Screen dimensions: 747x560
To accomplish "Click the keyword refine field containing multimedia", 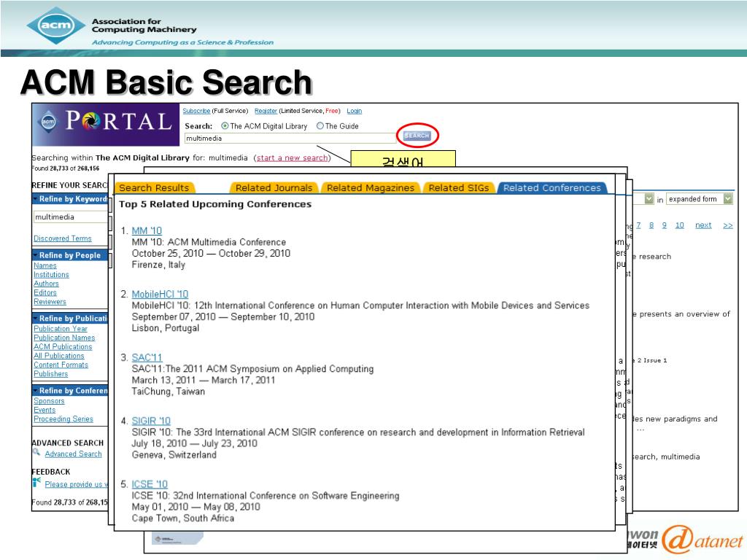I will pos(71,217).
